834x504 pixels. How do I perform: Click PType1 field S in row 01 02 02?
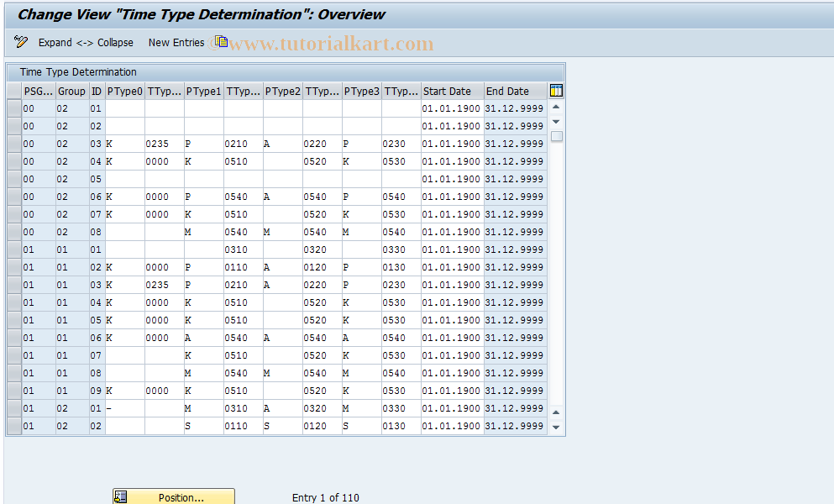[x=204, y=426]
